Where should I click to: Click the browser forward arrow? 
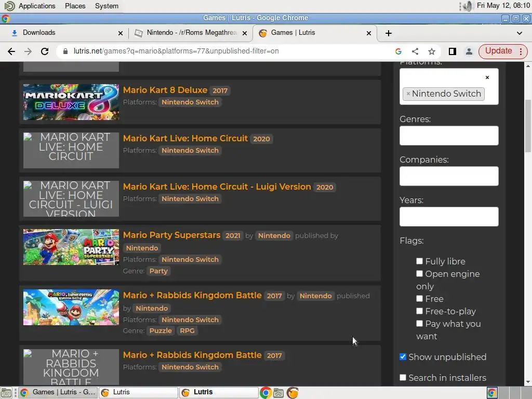point(28,51)
